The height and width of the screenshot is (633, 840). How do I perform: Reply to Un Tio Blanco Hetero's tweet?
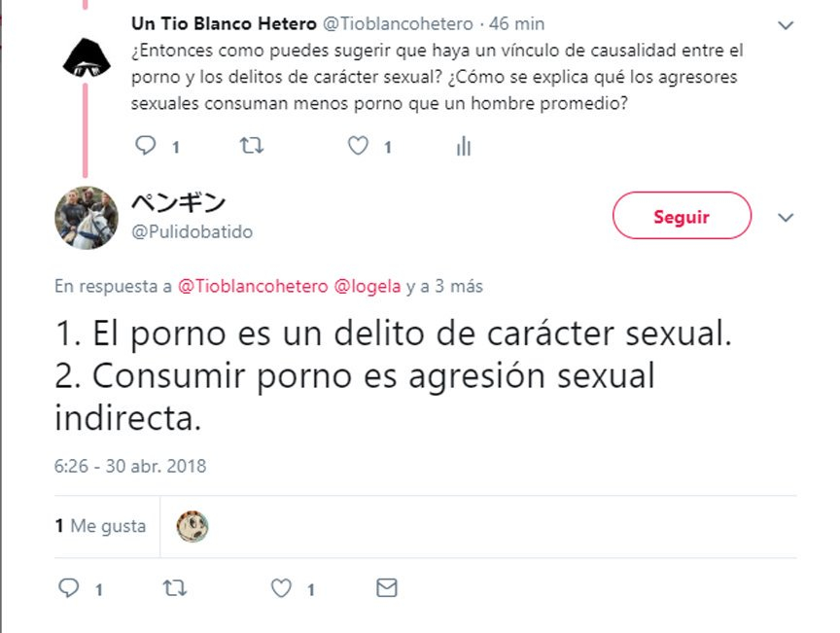145,145
